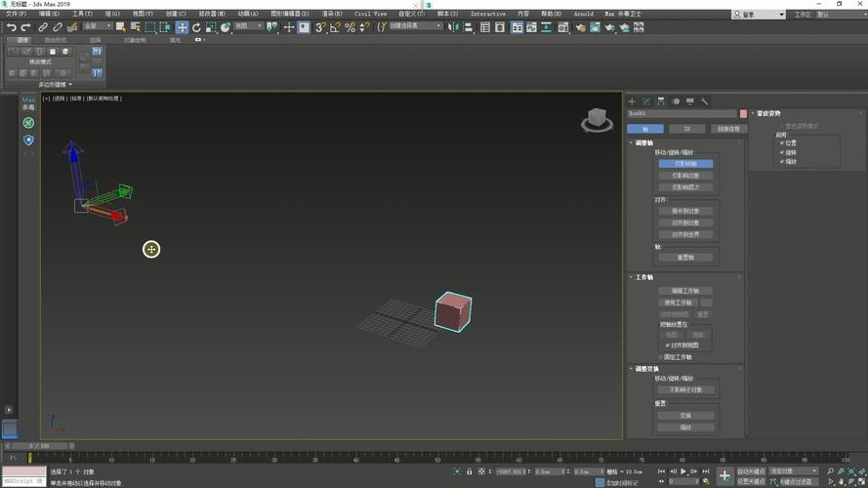Click the 仅影响轴 button

tap(685, 164)
